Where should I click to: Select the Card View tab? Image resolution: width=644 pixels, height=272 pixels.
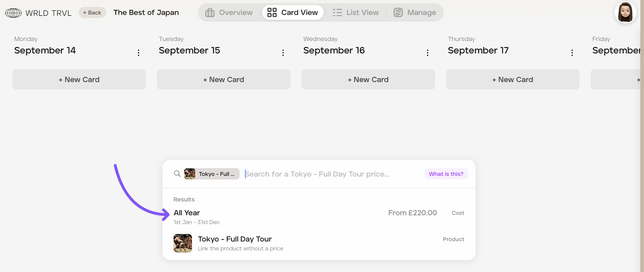293,13
